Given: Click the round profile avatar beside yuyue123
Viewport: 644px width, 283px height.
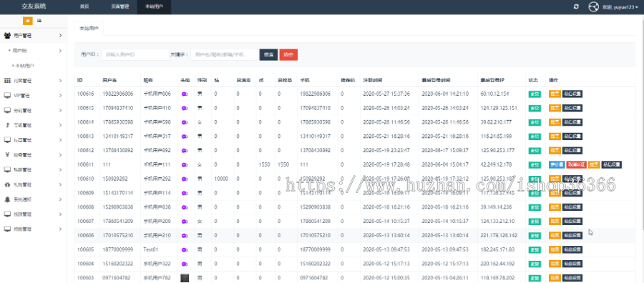Looking at the screenshot, I should [593, 6].
